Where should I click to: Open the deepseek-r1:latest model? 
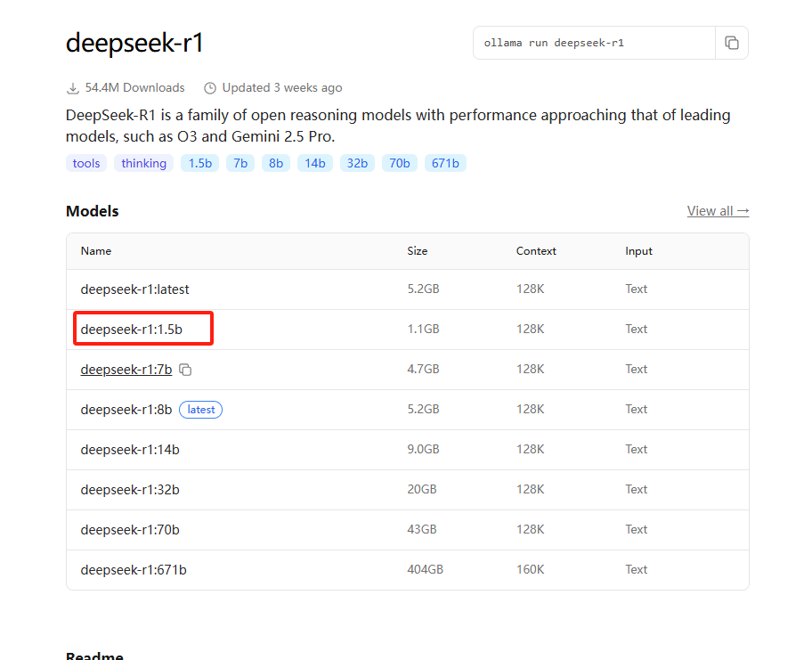tap(134, 289)
